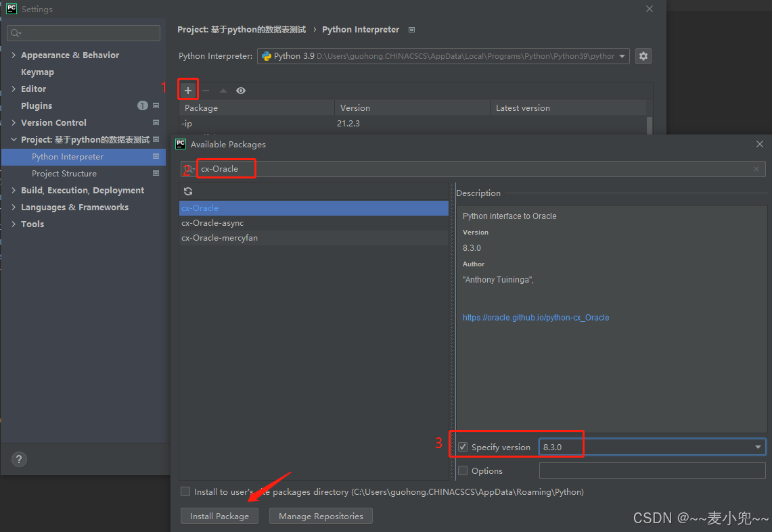
Task: Select Plugins settings item
Action: coord(37,105)
